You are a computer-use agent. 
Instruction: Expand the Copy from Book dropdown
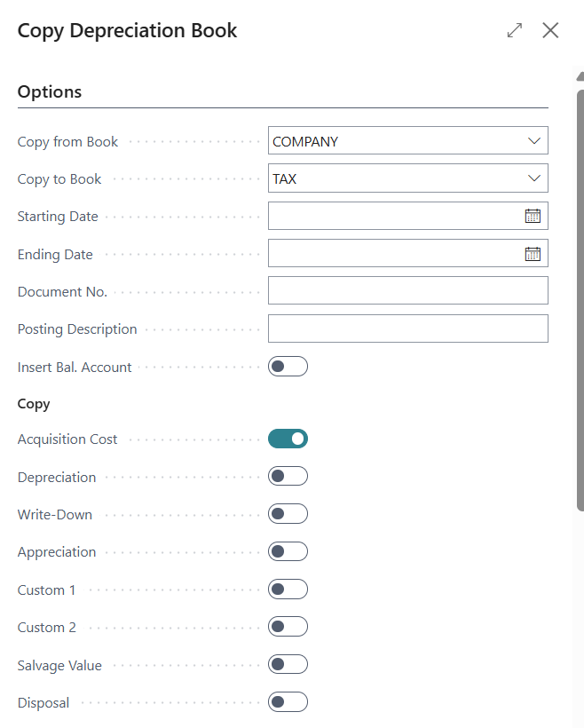click(533, 141)
